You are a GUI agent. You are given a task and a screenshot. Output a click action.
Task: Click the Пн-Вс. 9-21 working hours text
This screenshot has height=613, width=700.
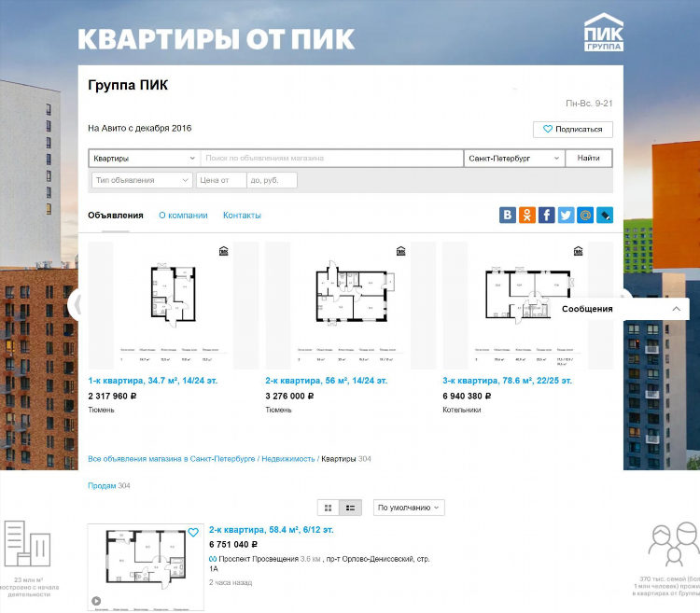click(x=589, y=104)
